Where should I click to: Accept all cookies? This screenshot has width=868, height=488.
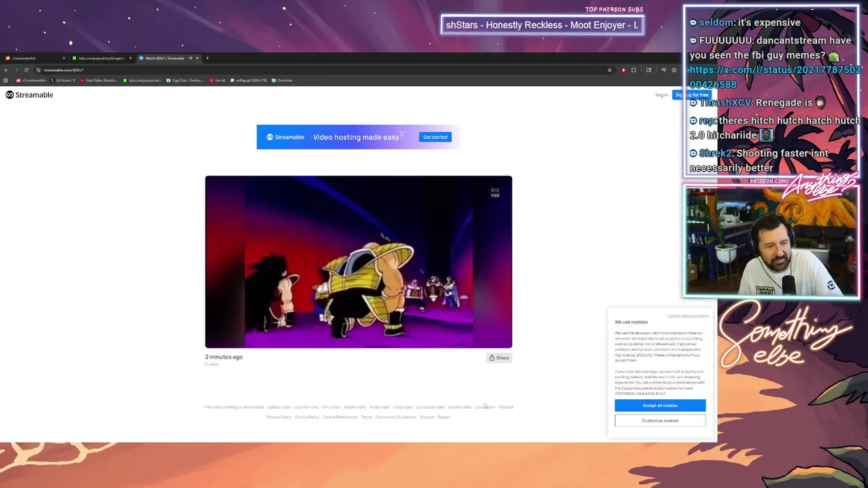pyautogui.click(x=660, y=405)
